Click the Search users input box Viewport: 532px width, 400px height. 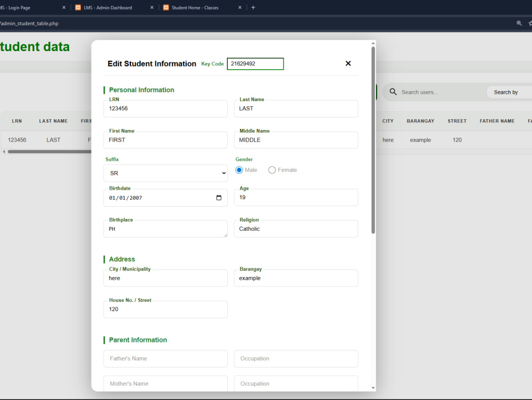click(441, 92)
